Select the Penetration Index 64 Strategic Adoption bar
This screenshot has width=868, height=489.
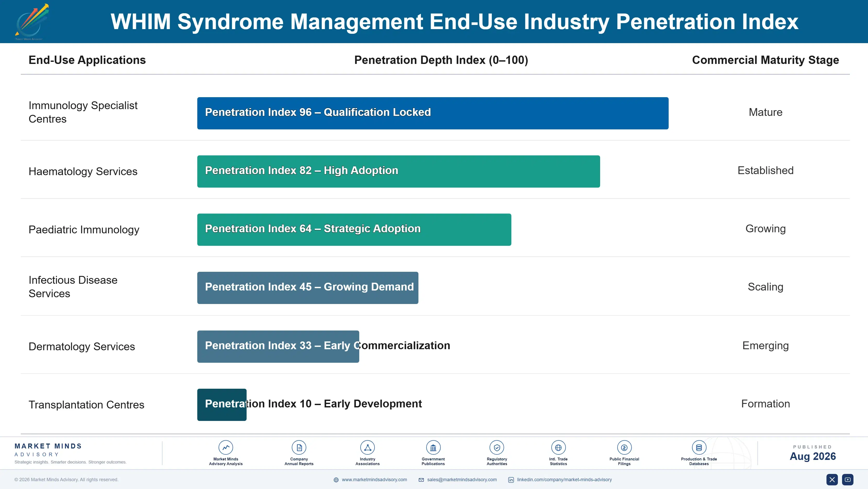[x=354, y=230]
